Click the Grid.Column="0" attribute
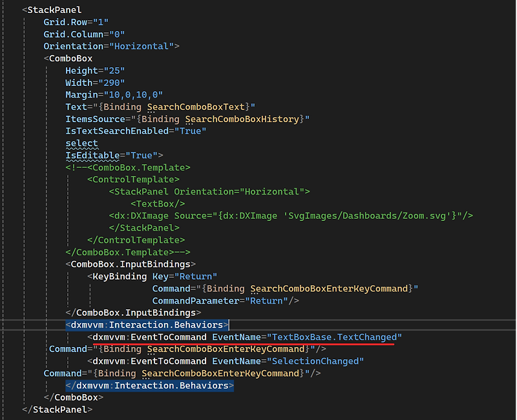 [84, 34]
